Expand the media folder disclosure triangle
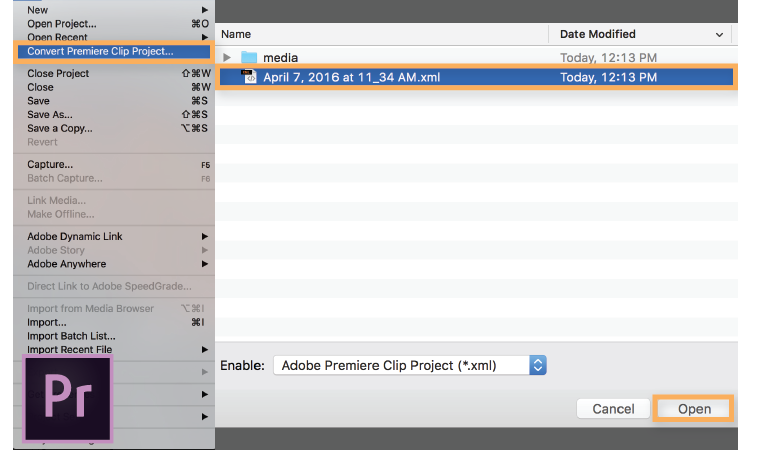The width and height of the screenshot is (757, 451). (x=227, y=58)
